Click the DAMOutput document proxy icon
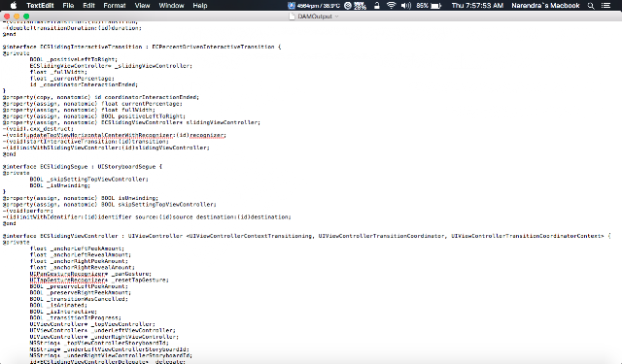622x364 pixels. pos(292,17)
